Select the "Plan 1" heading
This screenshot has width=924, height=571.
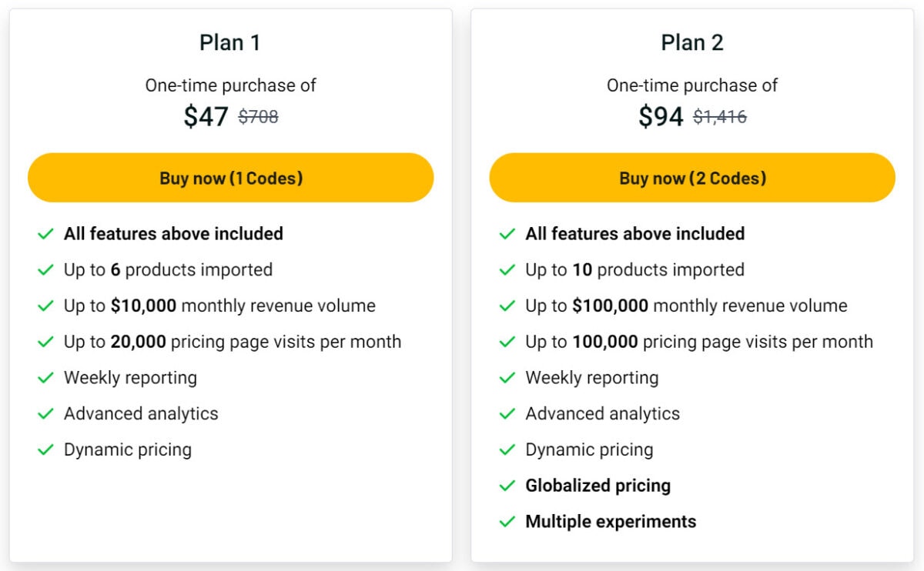point(229,42)
